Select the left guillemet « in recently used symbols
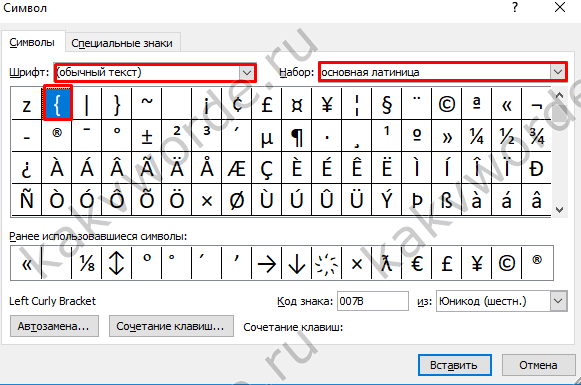Image resolution: width=581 pixels, height=385 pixels. pos(27,263)
